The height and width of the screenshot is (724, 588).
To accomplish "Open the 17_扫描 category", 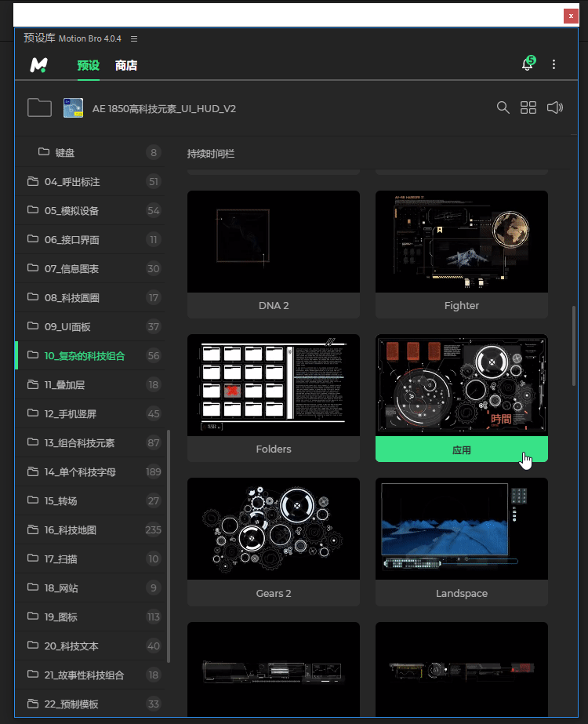I will coord(90,559).
